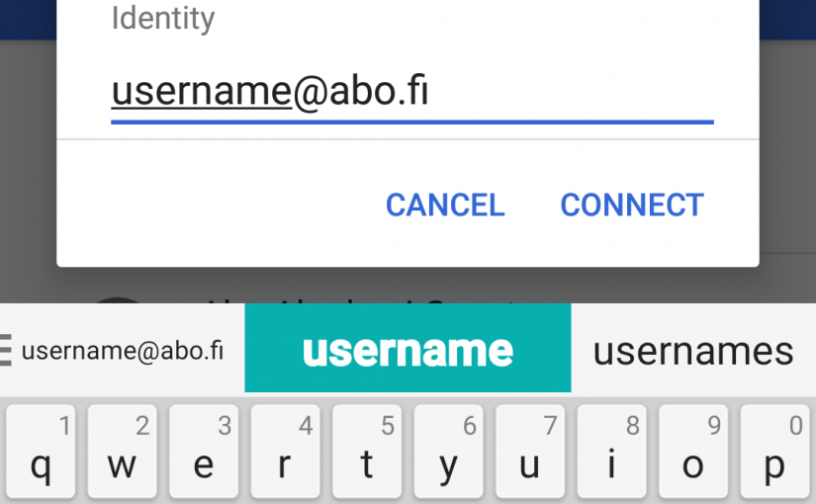Tap the CONNECT button
816x504 pixels.
pos(632,205)
